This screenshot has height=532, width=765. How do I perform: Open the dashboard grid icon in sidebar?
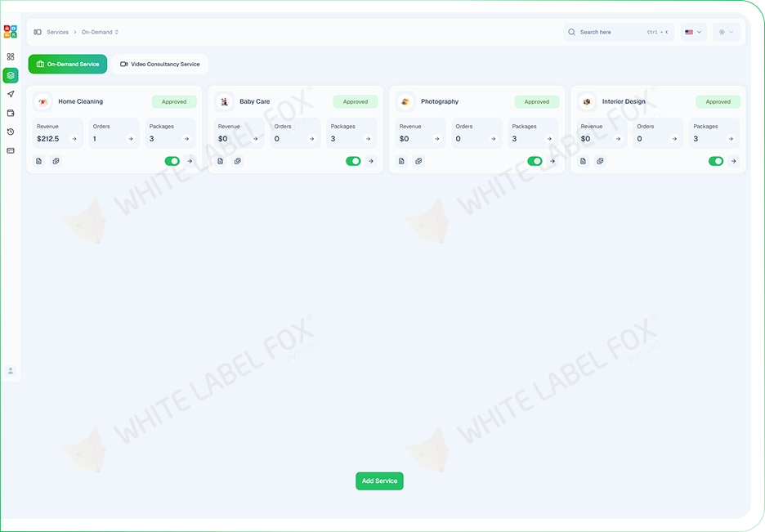click(11, 56)
